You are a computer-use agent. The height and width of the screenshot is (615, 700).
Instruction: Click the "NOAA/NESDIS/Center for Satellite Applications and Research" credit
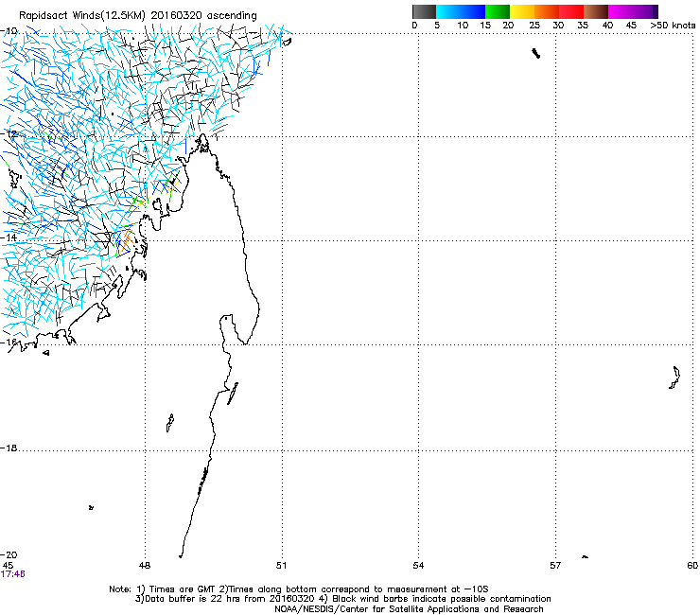coord(409,609)
